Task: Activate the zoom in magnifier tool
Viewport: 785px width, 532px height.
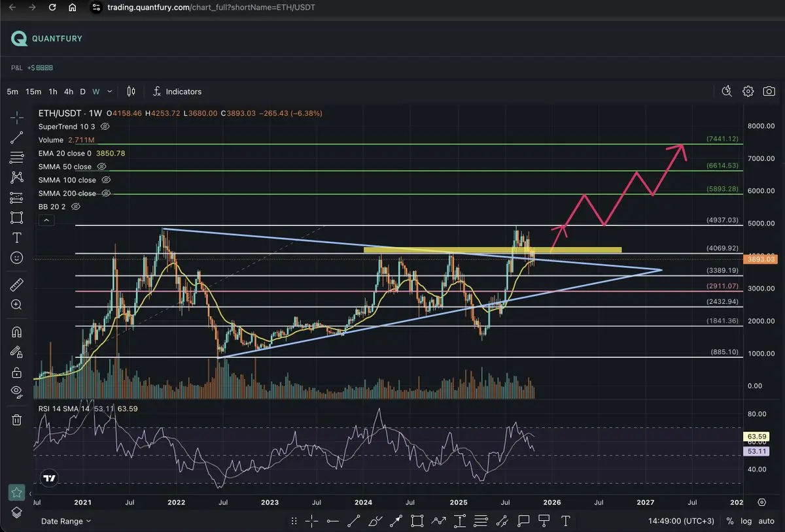Action: pyautogui.click(x=17, y=305)
